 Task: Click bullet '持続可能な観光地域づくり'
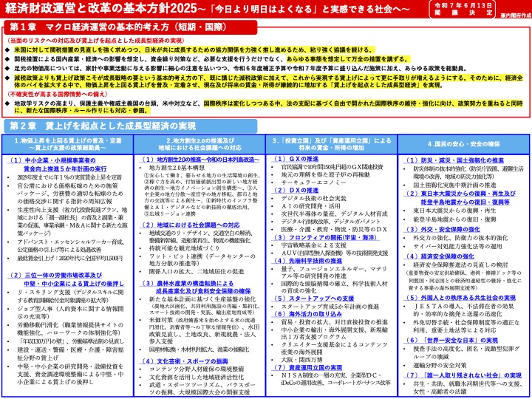tap(185, 248)
